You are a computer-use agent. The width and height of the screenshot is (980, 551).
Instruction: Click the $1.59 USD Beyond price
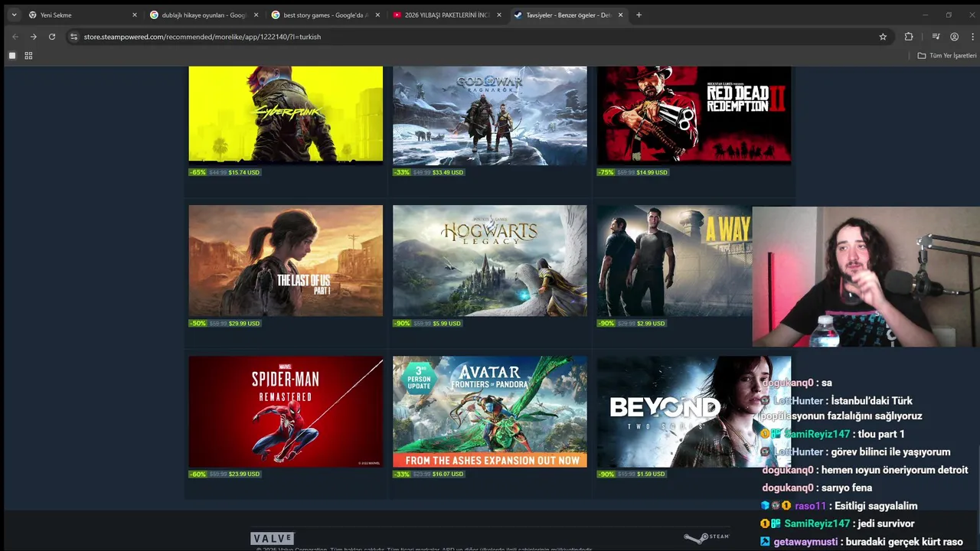click(651, 474)
